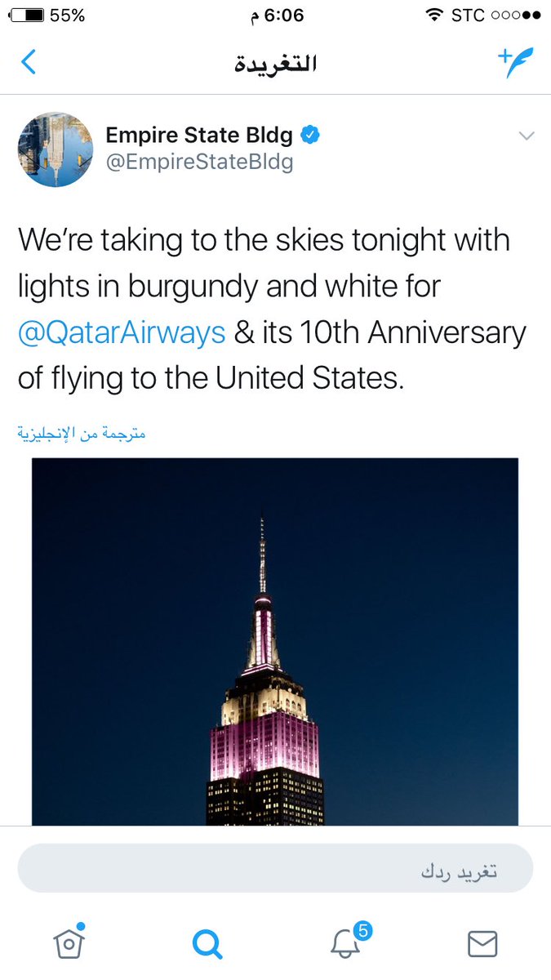Tap the tweet reply input field
551x980 pixels.
(x=275, y=868)
